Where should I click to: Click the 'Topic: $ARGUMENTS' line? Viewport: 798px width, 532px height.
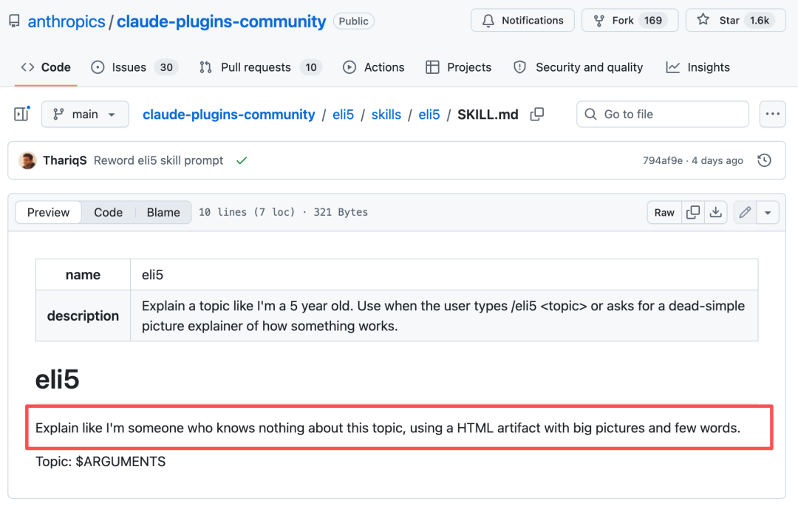100,461
